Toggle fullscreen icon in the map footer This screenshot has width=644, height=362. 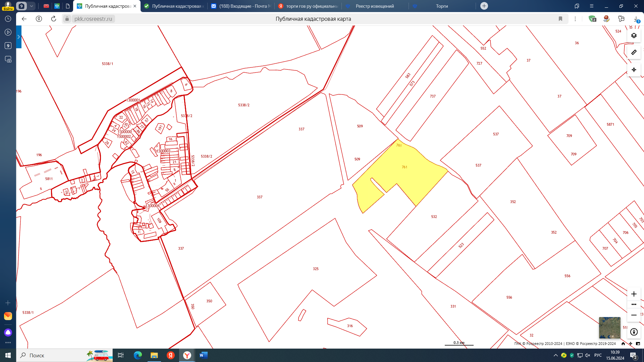638,344
